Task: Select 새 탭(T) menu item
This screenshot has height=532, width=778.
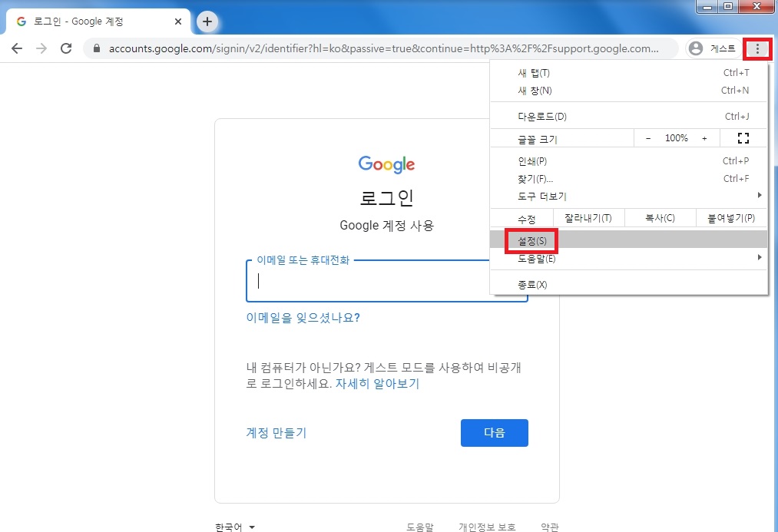Action: tap(629, 73)
